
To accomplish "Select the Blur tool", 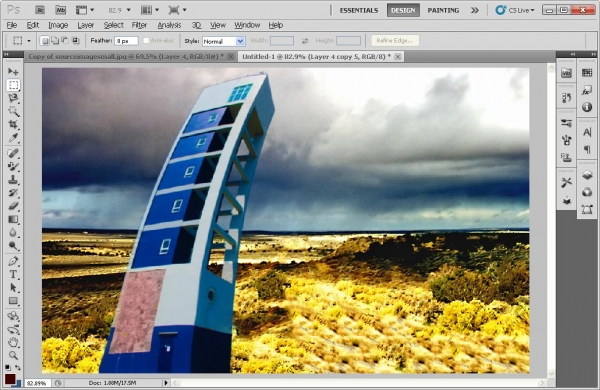I will click(x=13, y=232).
